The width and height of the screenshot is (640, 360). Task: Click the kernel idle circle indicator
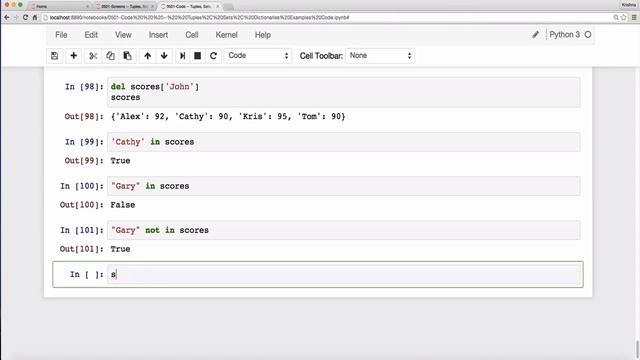click(588, 35)
